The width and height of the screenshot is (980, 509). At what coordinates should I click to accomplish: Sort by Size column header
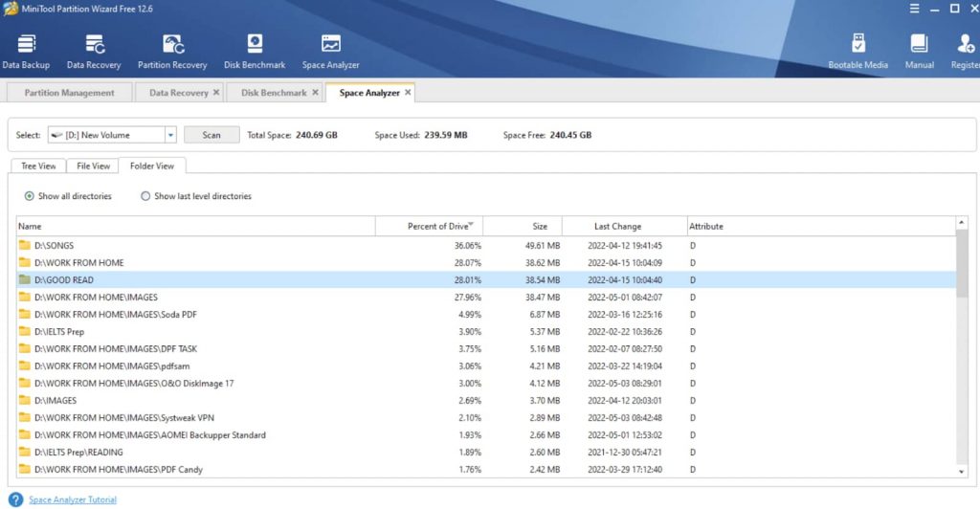click(x=523, y=226)
